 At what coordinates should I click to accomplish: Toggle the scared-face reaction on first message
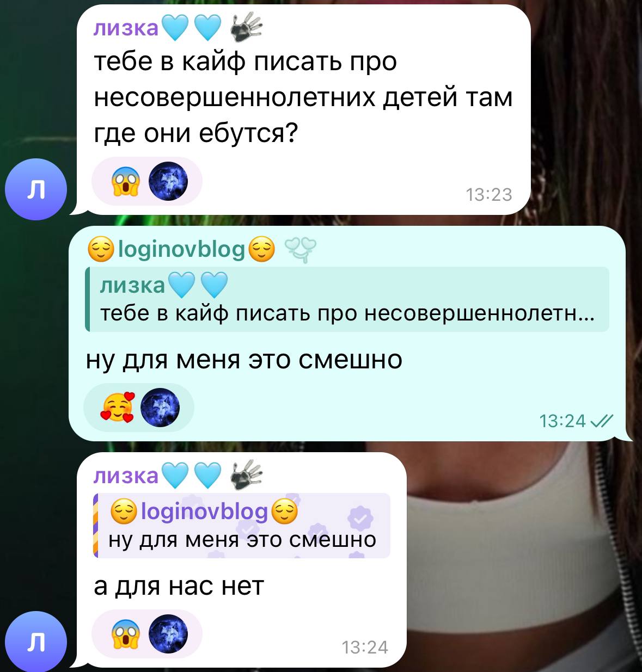coord(126,181)
